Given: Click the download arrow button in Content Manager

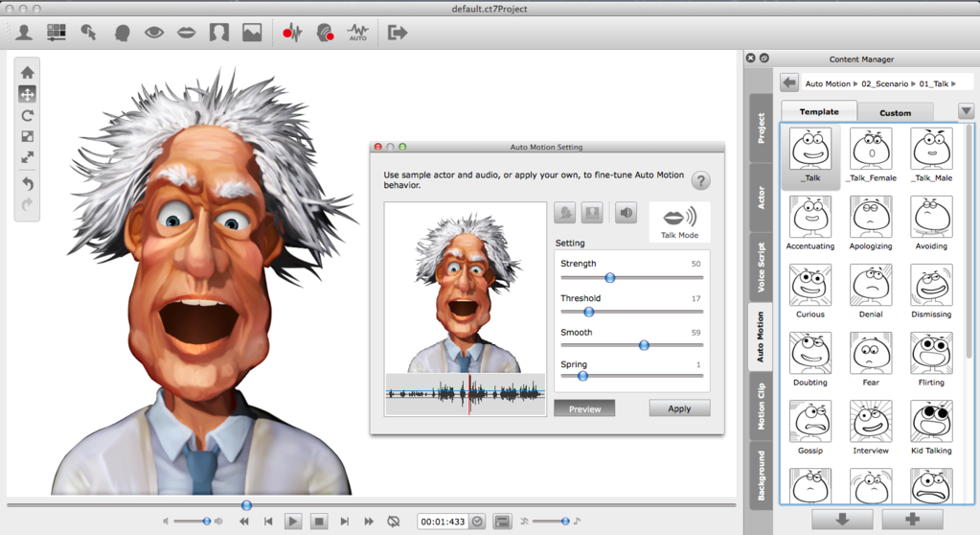Looking at the screenshot, I should click(x=842, y=520).
